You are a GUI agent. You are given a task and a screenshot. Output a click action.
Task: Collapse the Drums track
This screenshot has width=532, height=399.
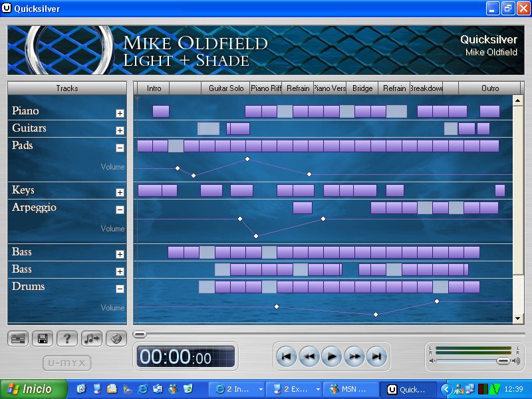(120, 289)
